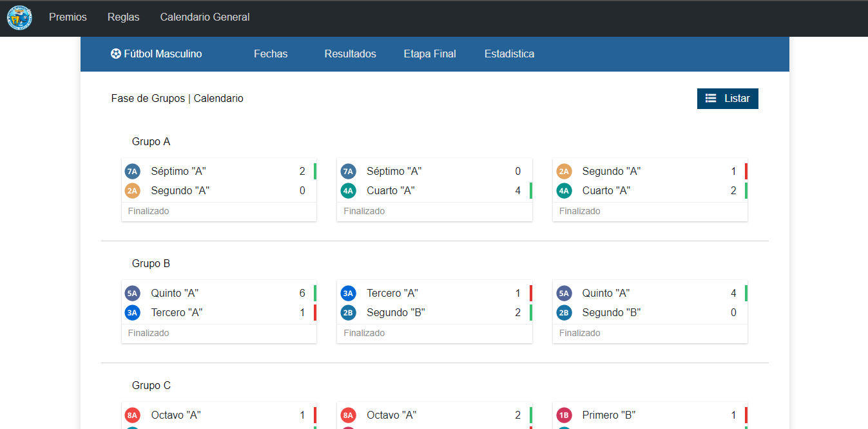Click the site logo in the top bar

coord(19,17)
